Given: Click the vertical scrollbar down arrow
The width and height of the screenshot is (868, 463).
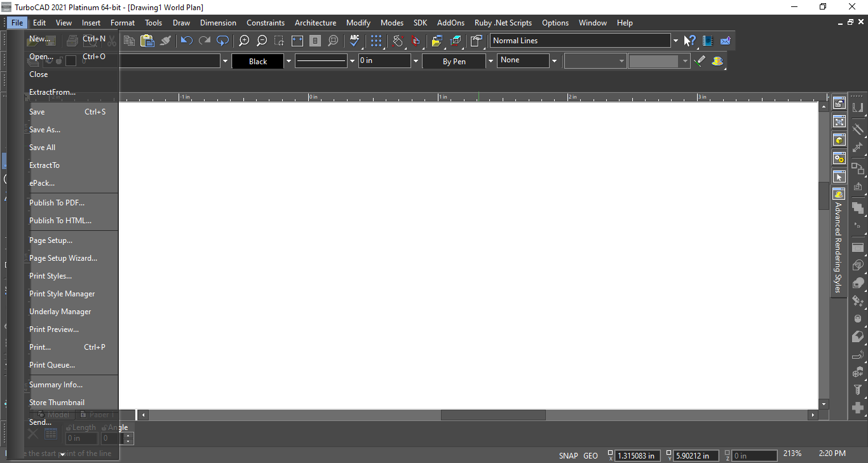Looking at the screenshot, I should click(824, 404).
